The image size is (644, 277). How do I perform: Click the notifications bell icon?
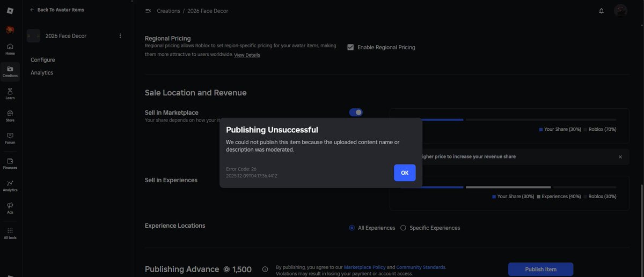click(602, 11)
